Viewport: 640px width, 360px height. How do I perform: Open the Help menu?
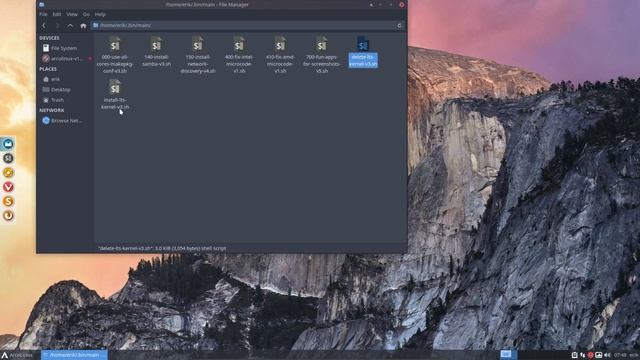coord(100,14)
